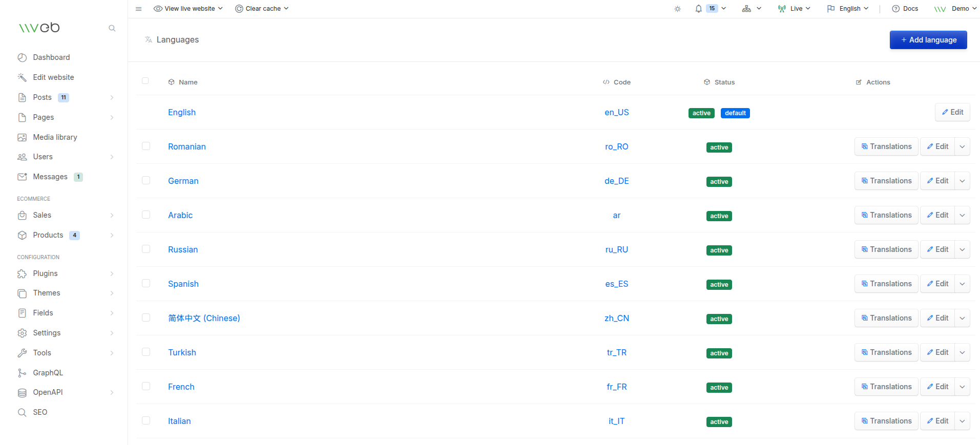Click the Add language button

pyautogui.click(x=928, y=40)
